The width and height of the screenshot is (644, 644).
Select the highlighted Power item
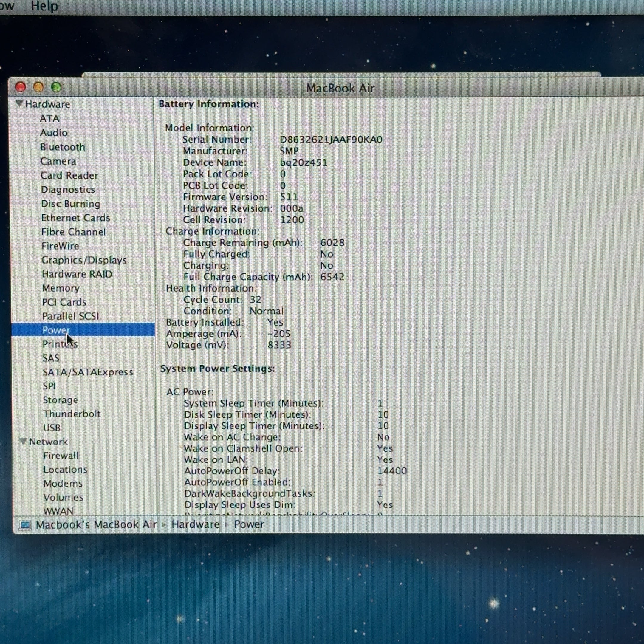coord(83,330)
